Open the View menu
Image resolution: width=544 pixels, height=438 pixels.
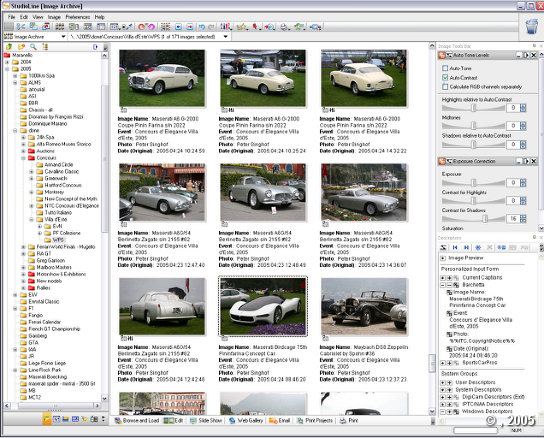[38, 17]
